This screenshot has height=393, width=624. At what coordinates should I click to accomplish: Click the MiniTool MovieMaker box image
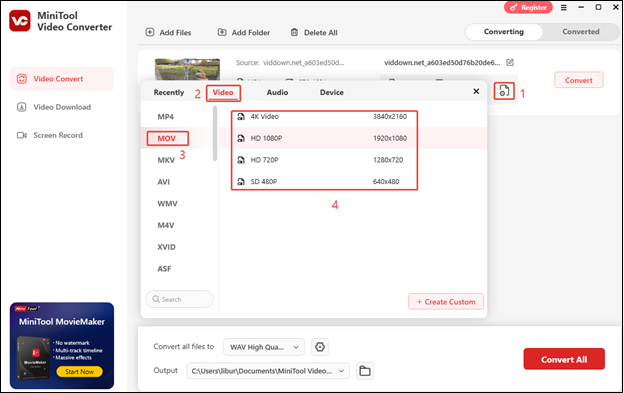pos(34,358)
